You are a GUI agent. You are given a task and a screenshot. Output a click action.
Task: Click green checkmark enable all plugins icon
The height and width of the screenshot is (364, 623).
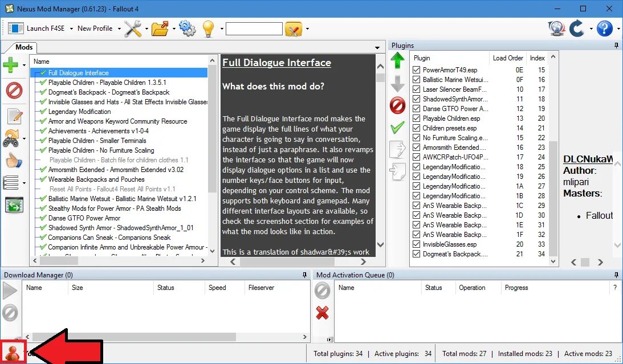click(397, 128)
